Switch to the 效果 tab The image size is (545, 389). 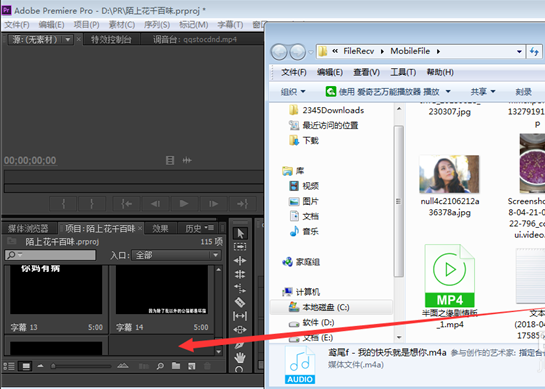[160, 228]
